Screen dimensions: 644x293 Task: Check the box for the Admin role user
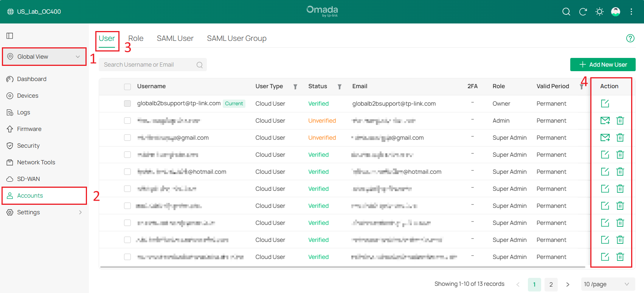click(x=127, y=120)
